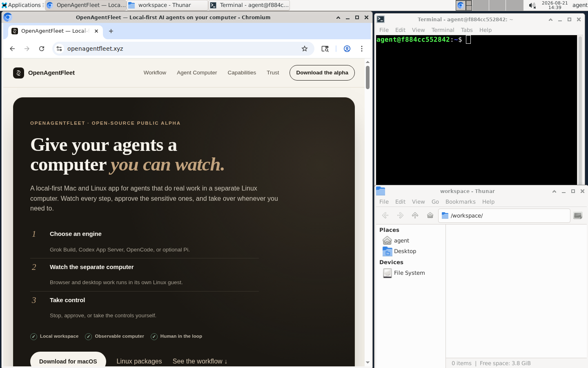
Task: Click See the workflow link
Action: pyautogui.click(x=200, y=361)
